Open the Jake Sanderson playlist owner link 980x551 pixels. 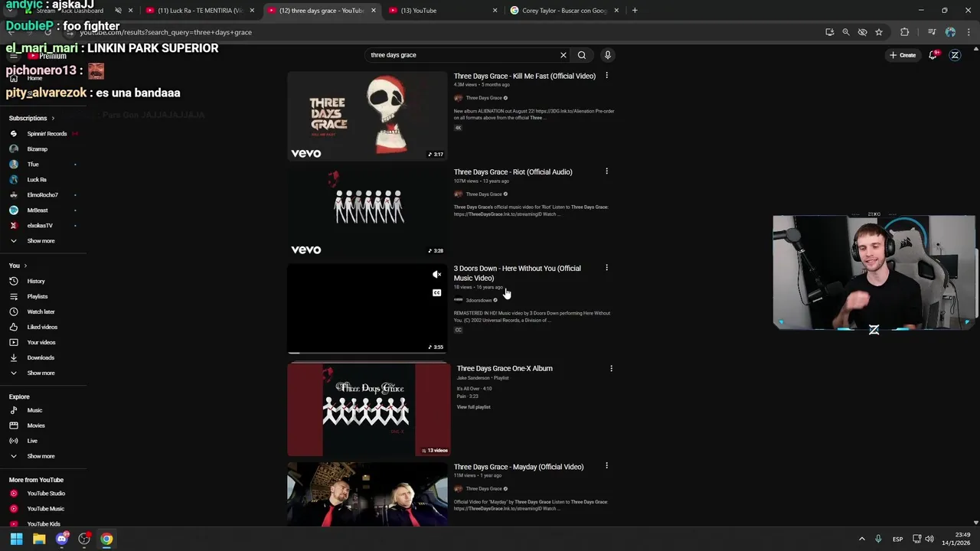click(x=472, y=378)
